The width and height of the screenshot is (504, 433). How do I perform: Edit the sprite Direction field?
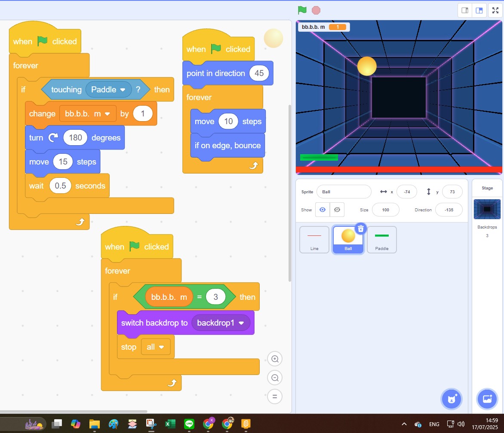coord(449,210)
